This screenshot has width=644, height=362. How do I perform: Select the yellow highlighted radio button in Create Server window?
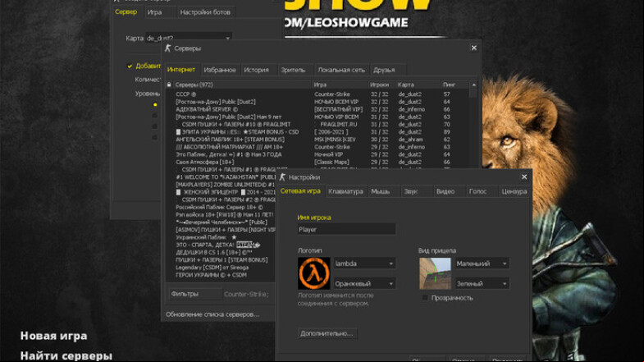click(155, 105)
